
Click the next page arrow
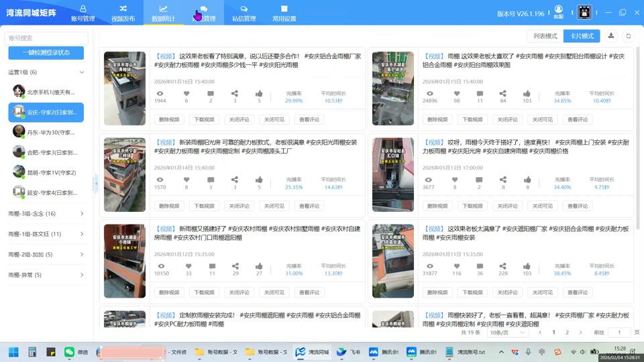580,333
